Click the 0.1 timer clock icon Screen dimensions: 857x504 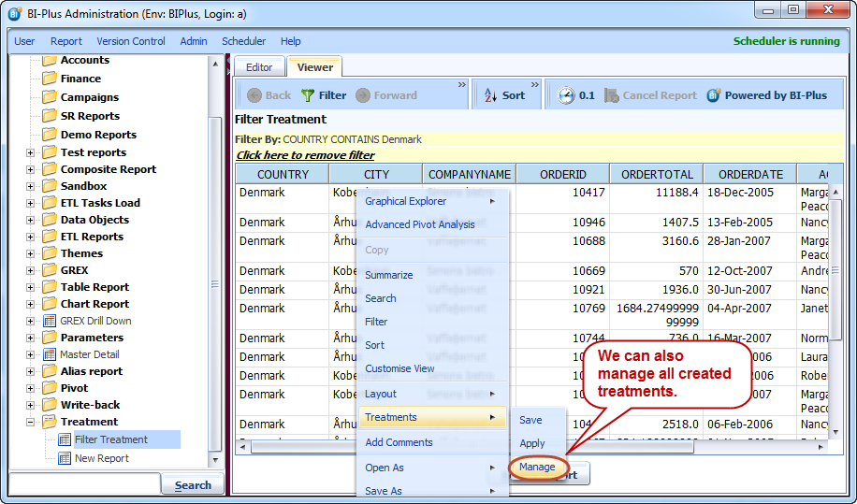tap(566, 95)
